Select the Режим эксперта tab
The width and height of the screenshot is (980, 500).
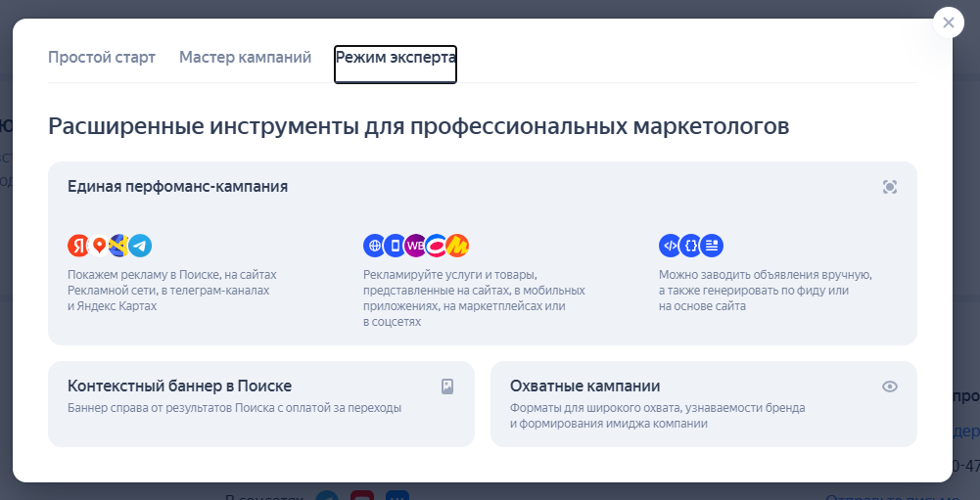pyautogui.click(x=396, y=58)
